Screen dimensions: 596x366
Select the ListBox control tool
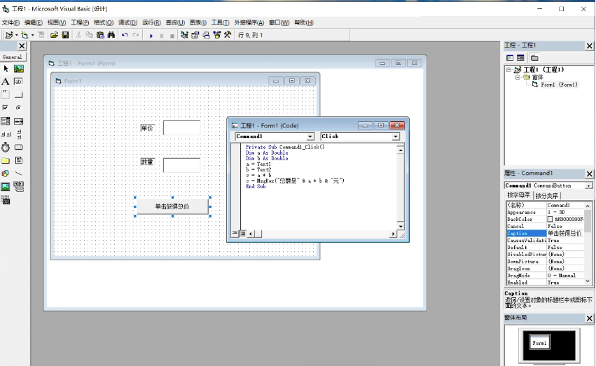[x=19, y=121]
